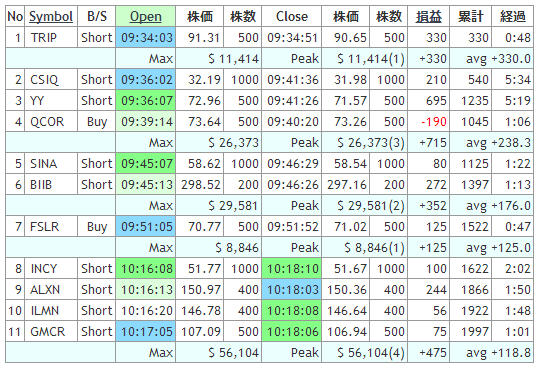The width and height of the screenshot is (539, 368).
Task: Select the INCY symbol cell
Action: coord(51,269)
